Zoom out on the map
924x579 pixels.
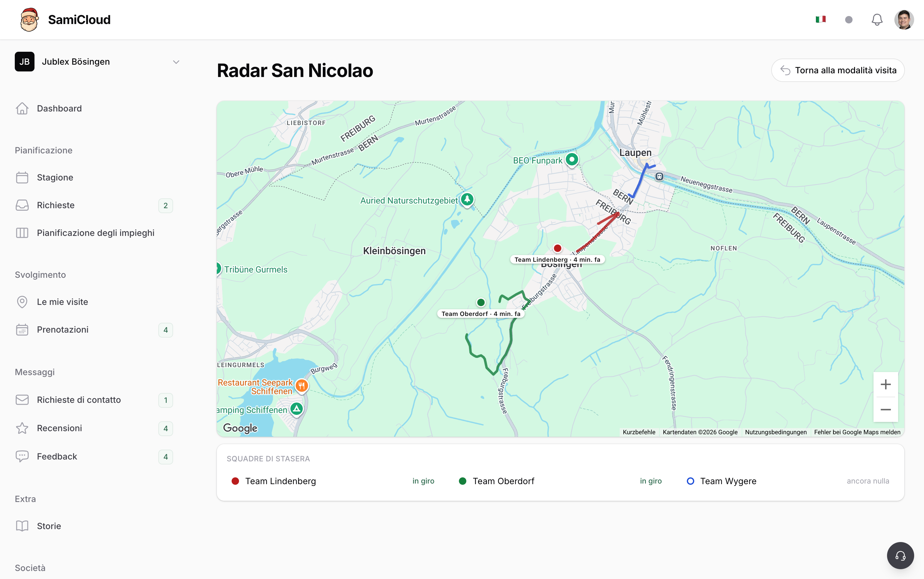point(885,409)
